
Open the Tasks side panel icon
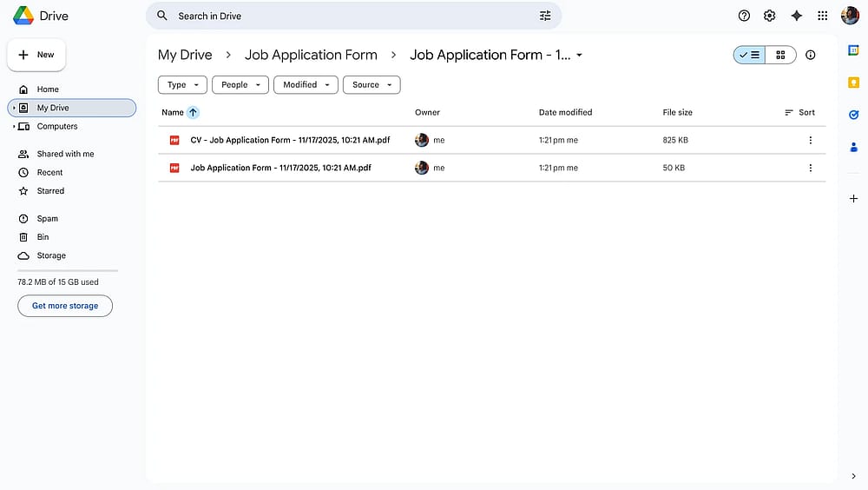853,115
